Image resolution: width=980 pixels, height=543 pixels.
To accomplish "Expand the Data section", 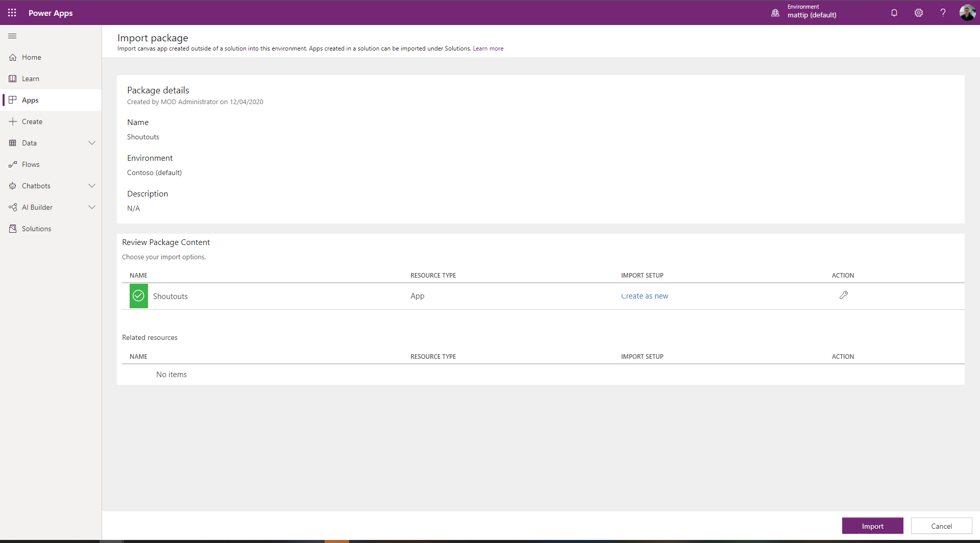I will point(92,142).
